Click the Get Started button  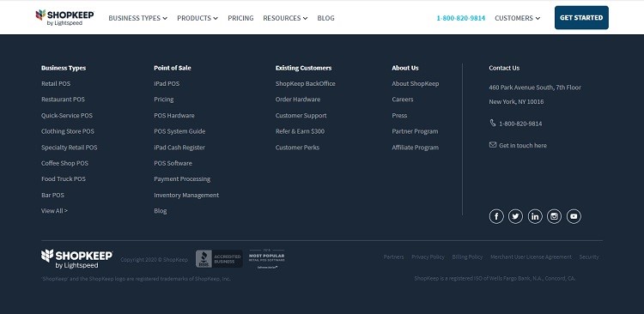point(581,18)
